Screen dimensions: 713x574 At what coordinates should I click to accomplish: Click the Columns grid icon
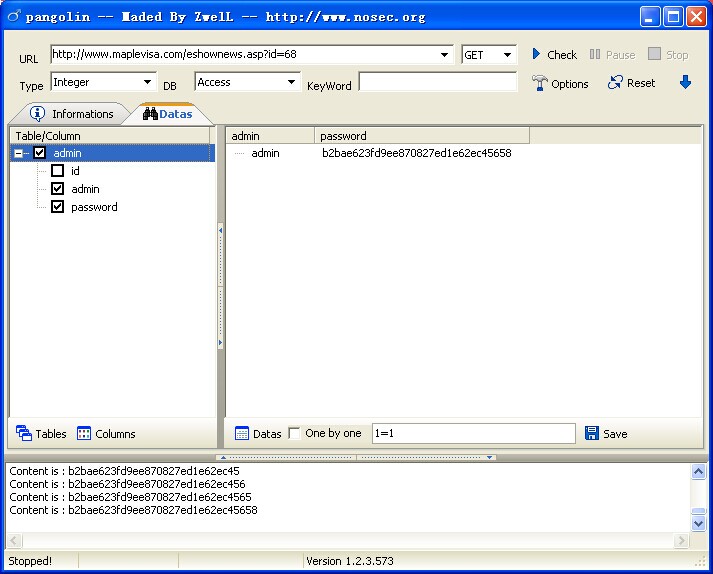coord(84,433)
